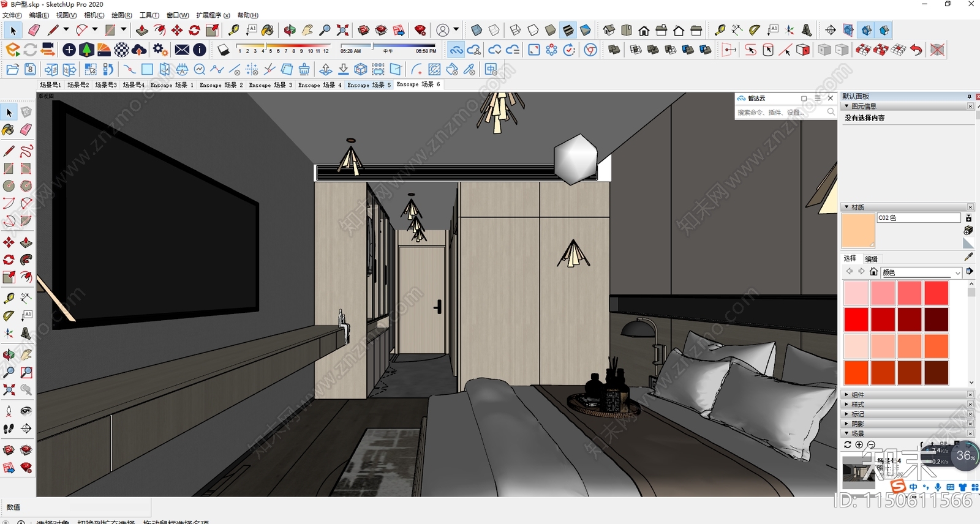
Task: Select the Walk footprints tool in left toolbar
Action: (9, 429)
